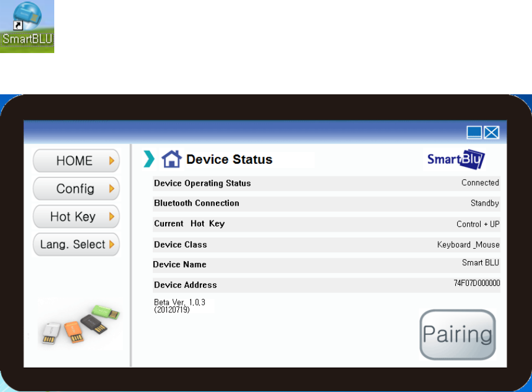This screenshot has width=532, height=392.
Task: Go to the HOME menu
Action: tap(76, 161)
